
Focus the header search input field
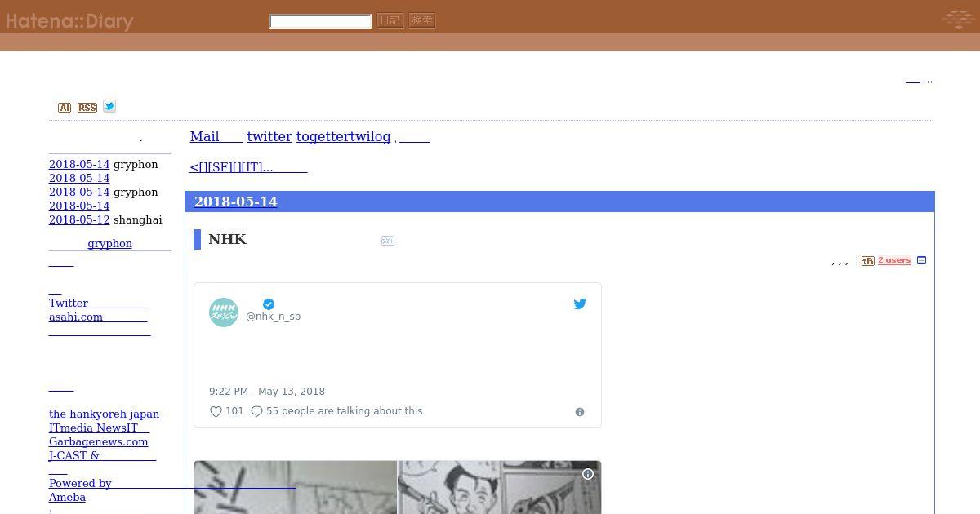coord(321,21)
